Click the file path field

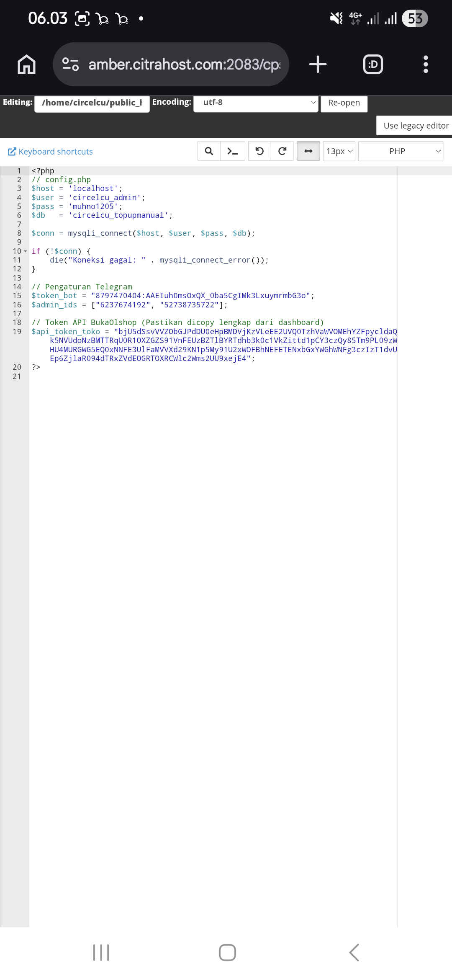click(x=92, y=103)
